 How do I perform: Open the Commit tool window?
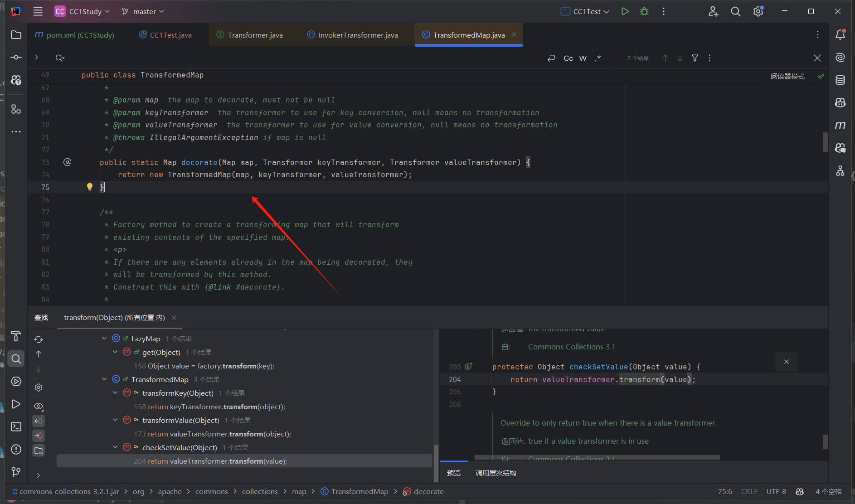[16, 57]
